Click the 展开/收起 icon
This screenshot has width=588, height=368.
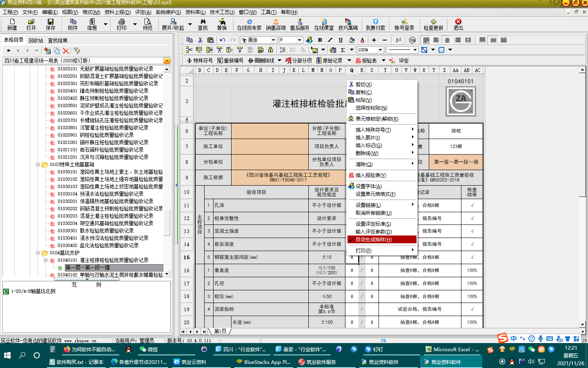tap(173, 25)
